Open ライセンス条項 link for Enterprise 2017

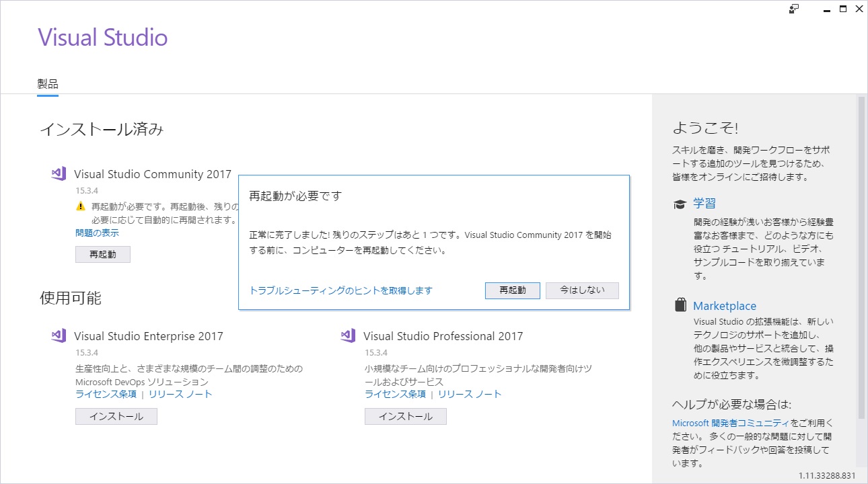[106, 395]
